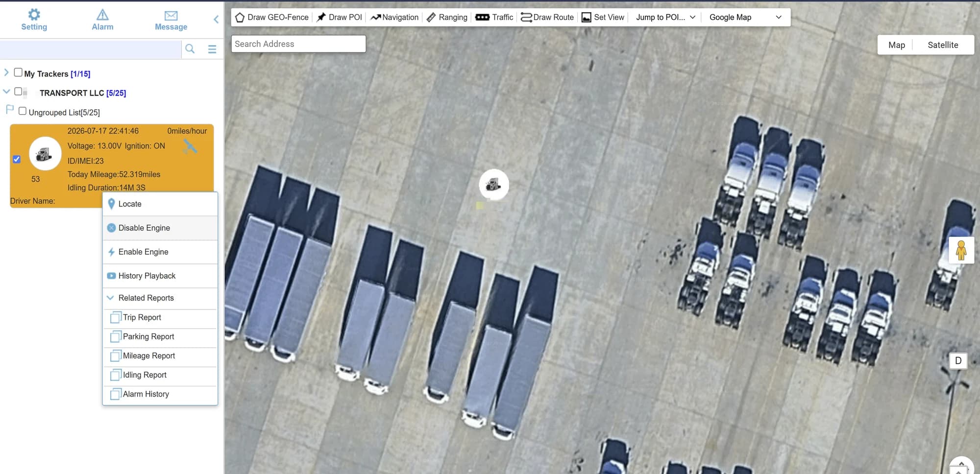Open the Alarm triangle icon

[x=102, y=14]
